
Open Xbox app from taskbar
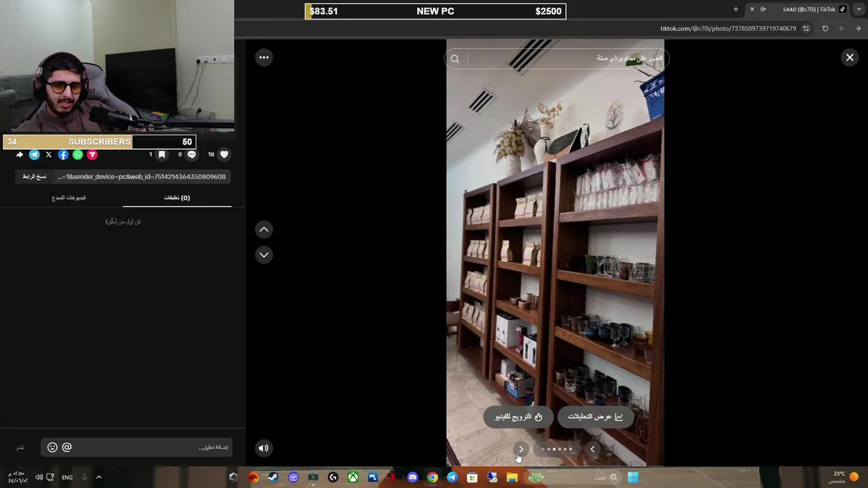353,477
